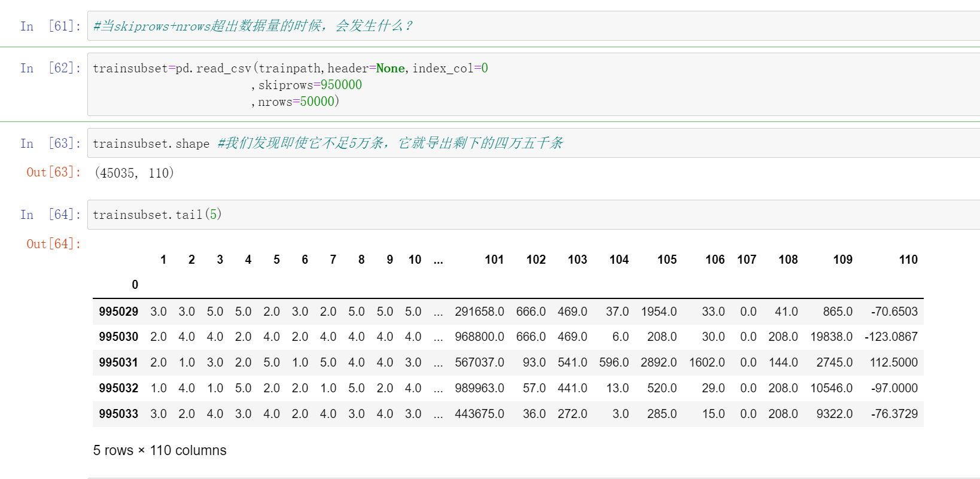Click cell value 36.0
The height and width of the screenshot is (479, 980).
coord(534,414)
